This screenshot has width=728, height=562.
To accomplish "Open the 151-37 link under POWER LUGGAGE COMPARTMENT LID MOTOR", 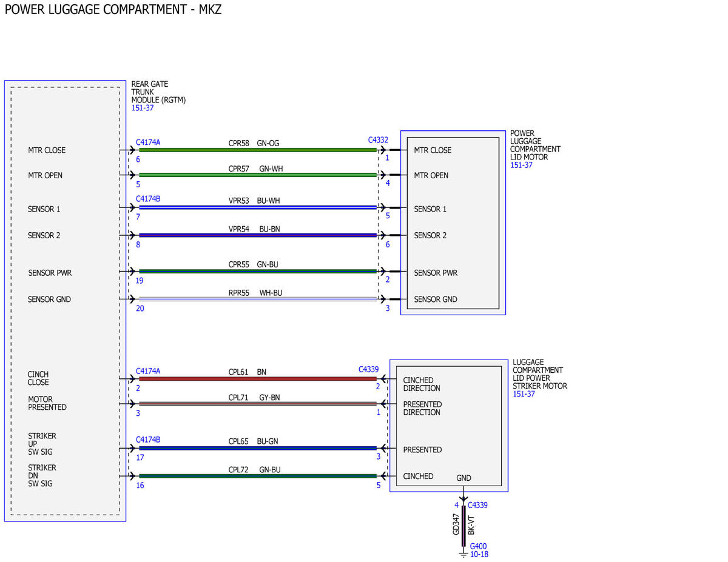I will tap(521, 165).
